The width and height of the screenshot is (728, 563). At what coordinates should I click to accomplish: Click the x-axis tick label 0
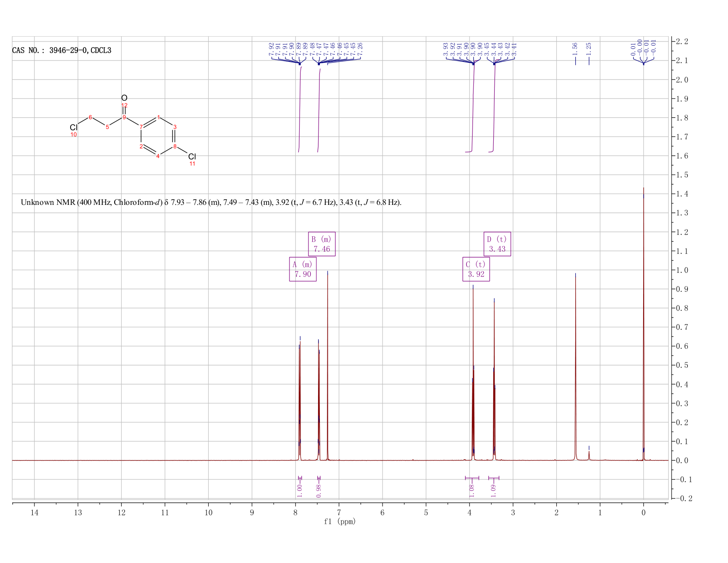click(643, 513)
